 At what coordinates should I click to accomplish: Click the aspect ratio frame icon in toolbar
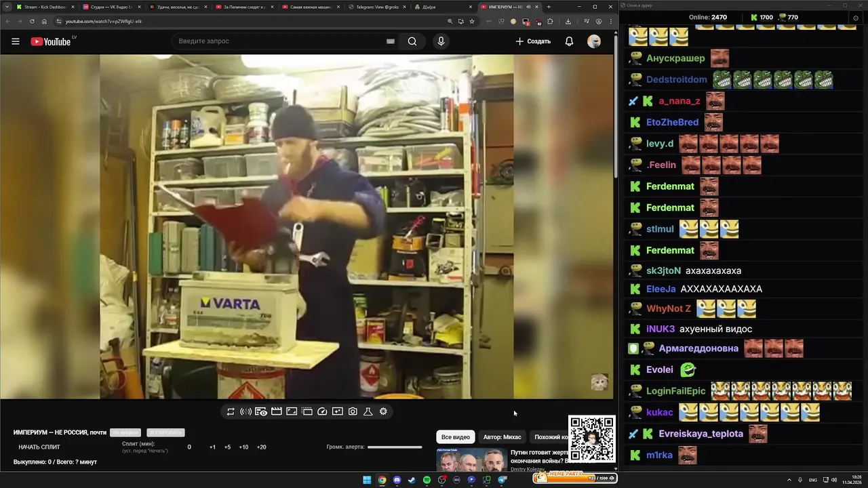[x=292, y=411]
